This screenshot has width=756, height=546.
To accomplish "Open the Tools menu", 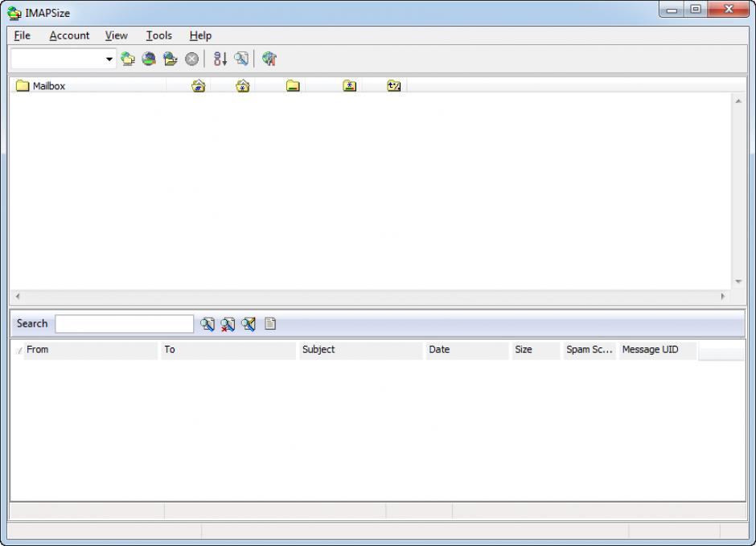I will pyautogui.click(x=159, y=35).
